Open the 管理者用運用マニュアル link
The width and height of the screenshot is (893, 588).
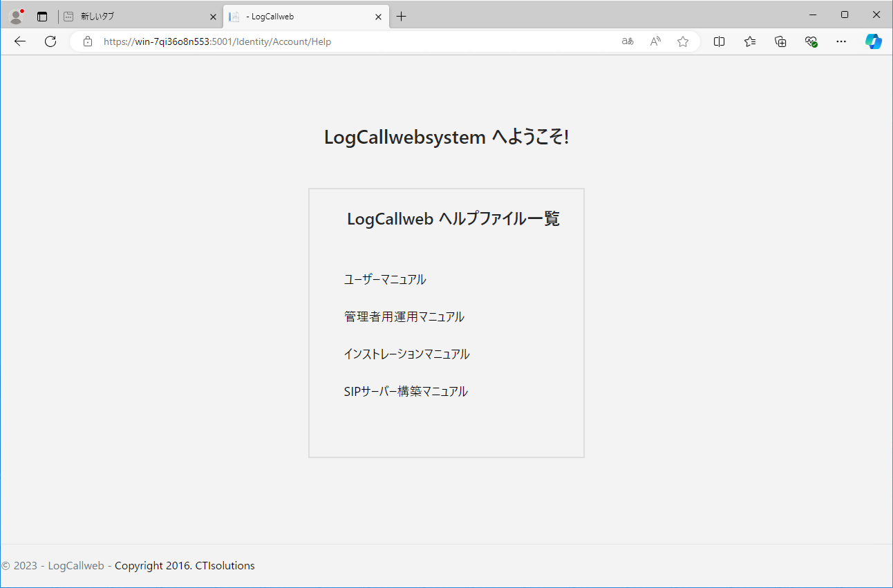click(x=404, y=317)
